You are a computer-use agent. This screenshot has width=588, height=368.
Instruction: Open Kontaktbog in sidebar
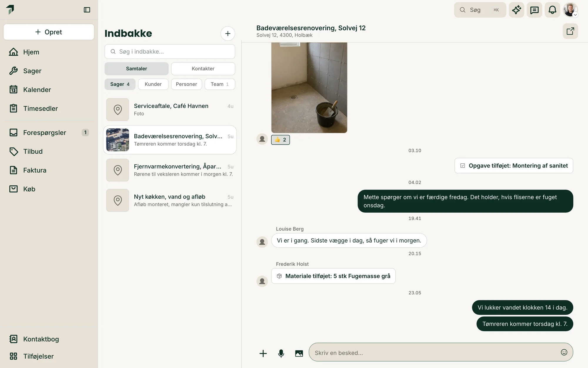pyautogui.click(x=49, y=339)
